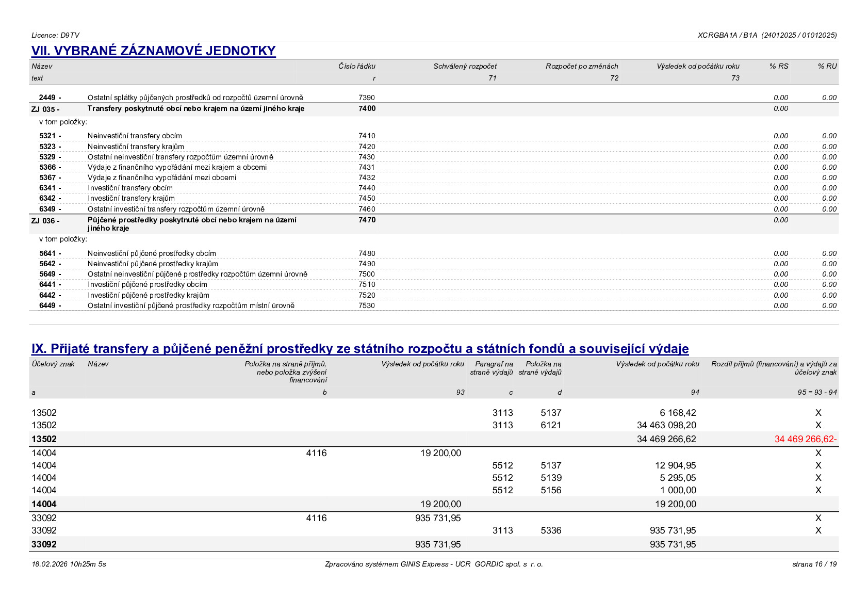Click the Schválený rozpočet column header

click(x=465, y=67)
